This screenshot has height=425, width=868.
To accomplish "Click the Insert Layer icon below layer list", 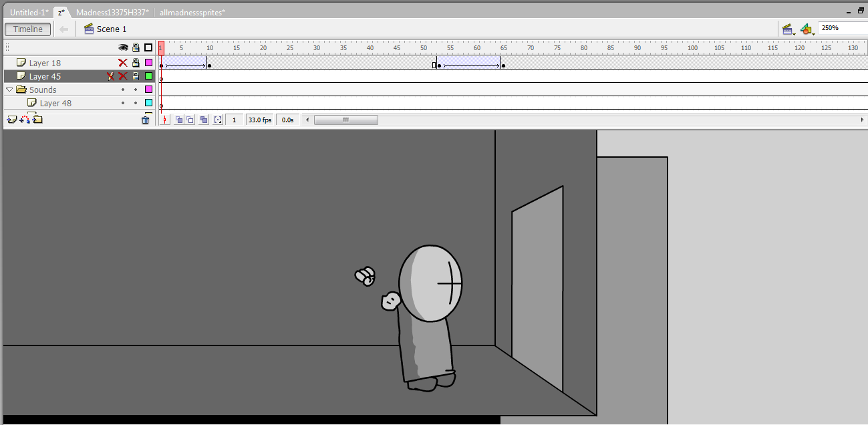I will 11,120.
